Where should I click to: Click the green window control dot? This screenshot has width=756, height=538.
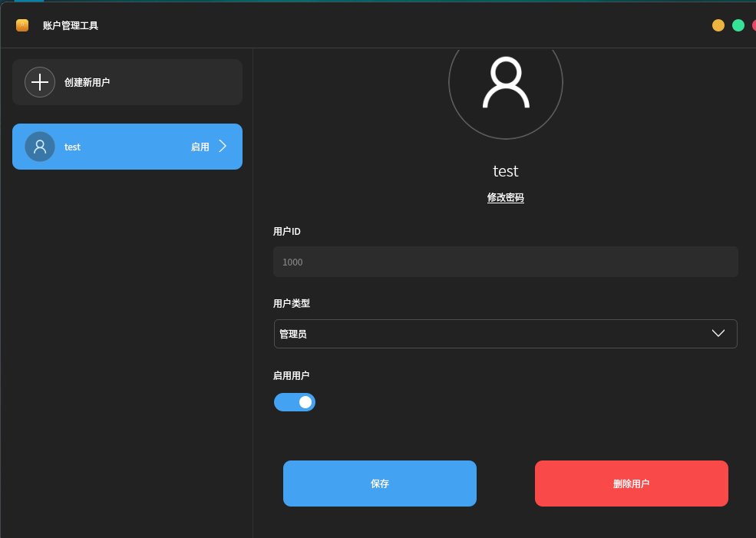point(738,25)
